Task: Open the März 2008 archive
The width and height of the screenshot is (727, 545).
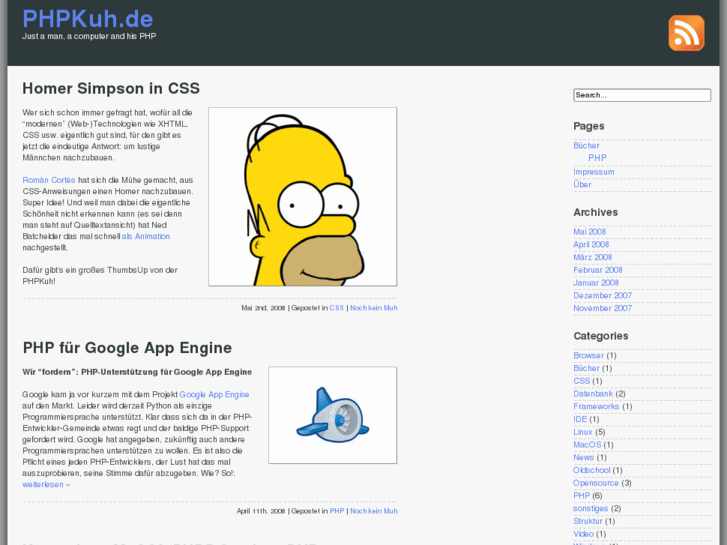Action: click(593, 257)
